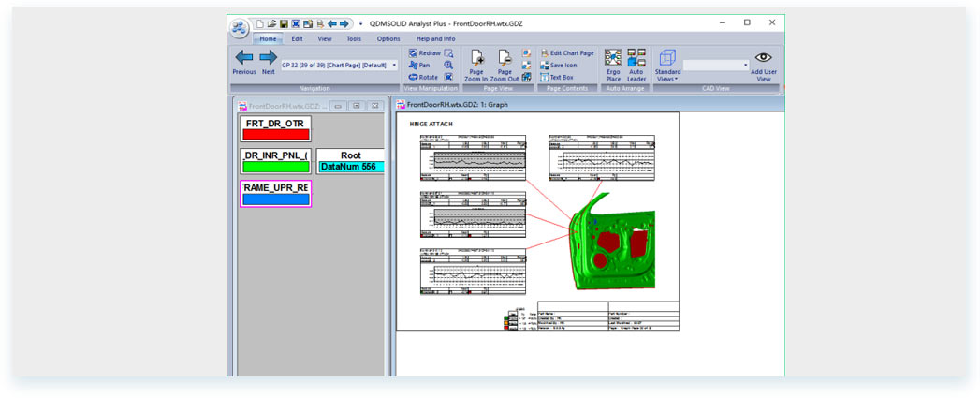Click quick access fit-to-window icon

(x=296, y=23)
